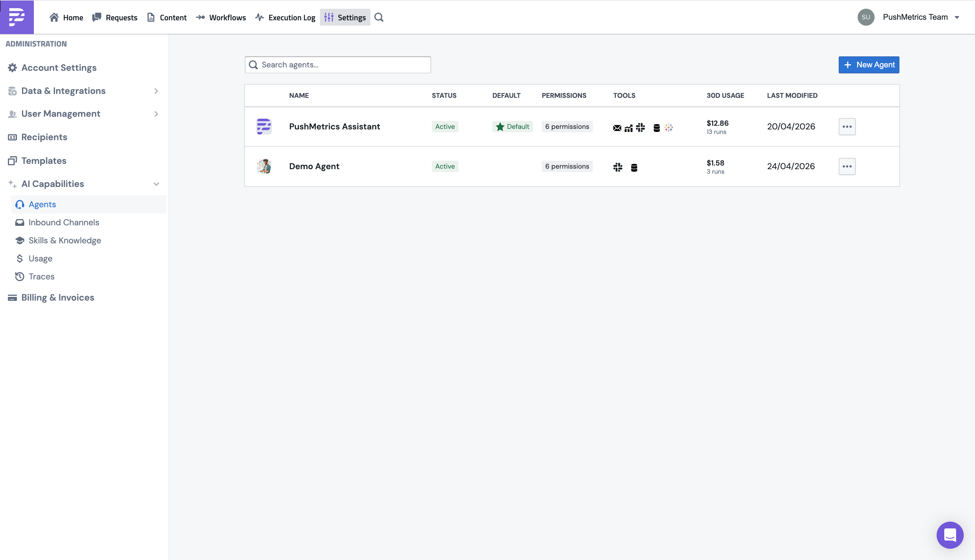Open the global search magnifier icon
This screenshot has height=560, width=975.
tap(379, 17)
